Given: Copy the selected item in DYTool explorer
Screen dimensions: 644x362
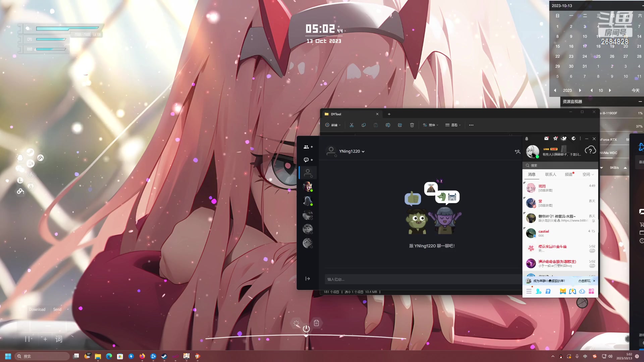Looking at the screenshot, I should pos(364,125).
